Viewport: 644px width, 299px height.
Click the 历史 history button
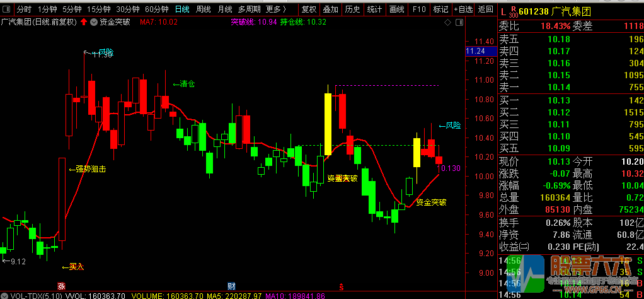click(352, 9)
